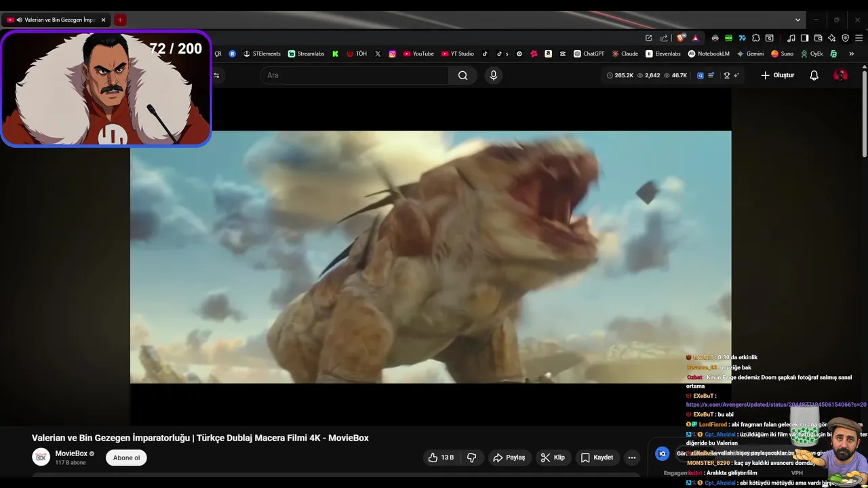Start voice search with microphone icon
This screenshot has width=868, height=488.
point(494,75)
